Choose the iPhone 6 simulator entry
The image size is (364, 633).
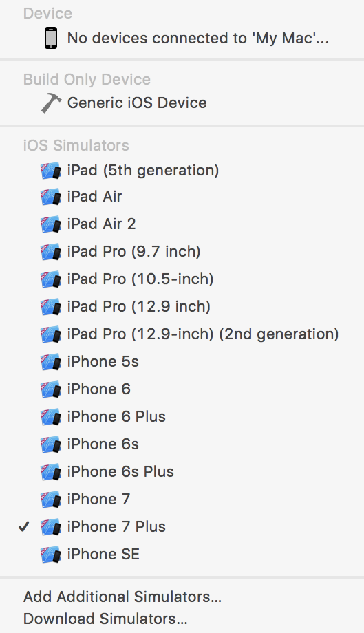tap(182, 389)
